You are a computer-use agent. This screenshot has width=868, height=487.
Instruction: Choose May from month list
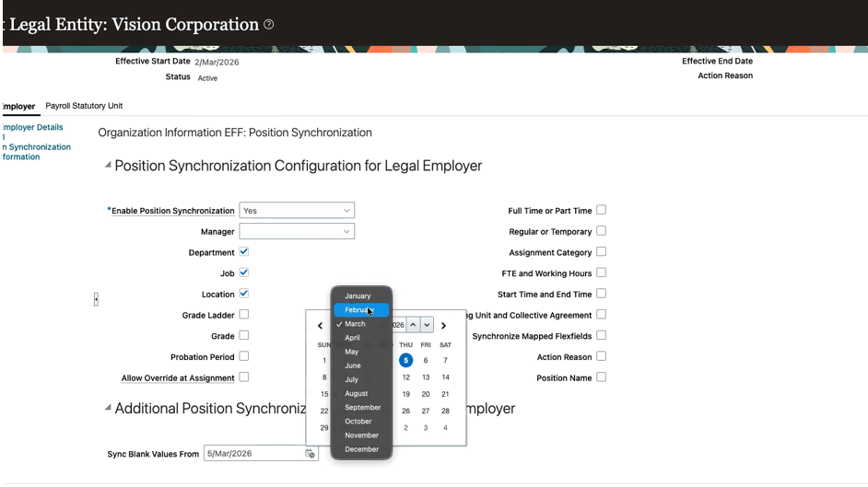point(361,352)
